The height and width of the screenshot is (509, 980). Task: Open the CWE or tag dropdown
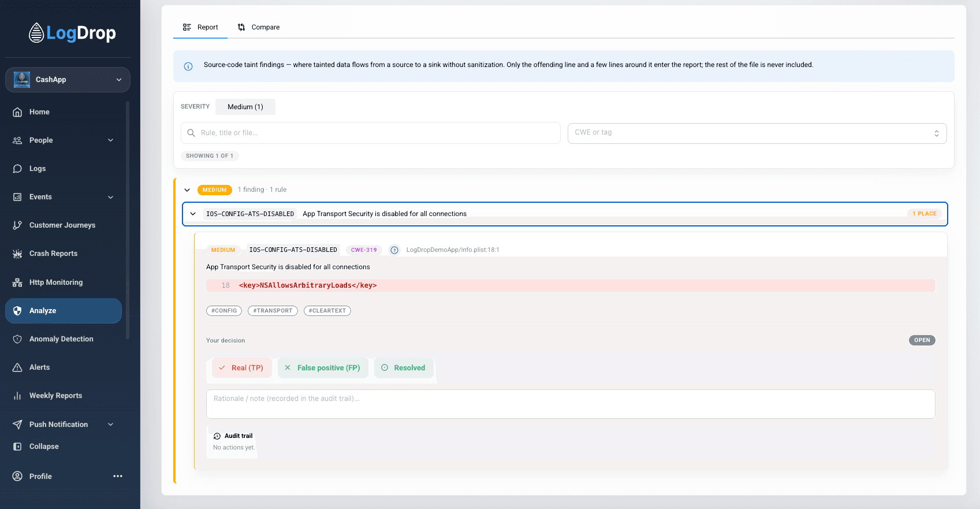757,133
